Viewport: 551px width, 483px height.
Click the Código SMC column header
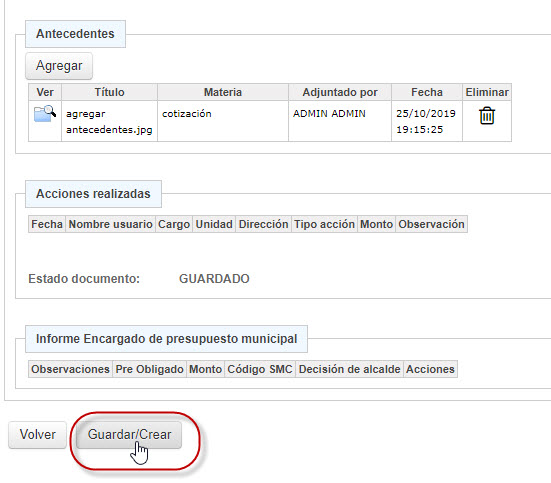[x=260, y=369]
